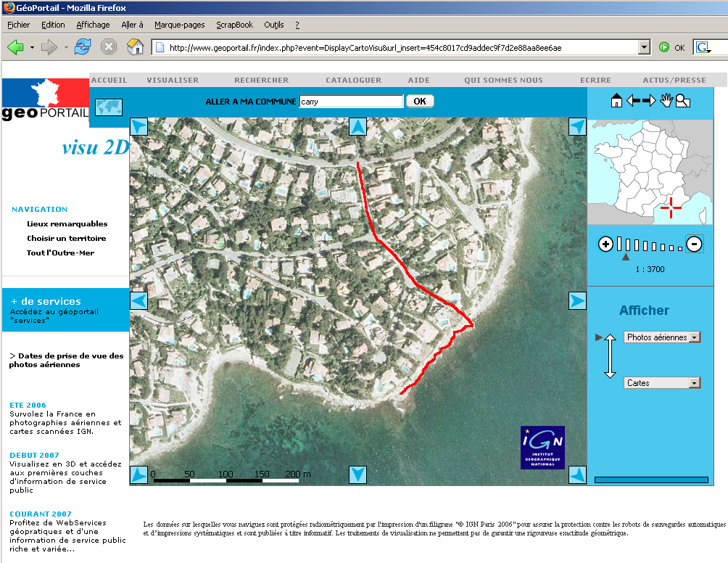
Task: Reload the page with Firefox refresh icon
Action: point(83,47)
